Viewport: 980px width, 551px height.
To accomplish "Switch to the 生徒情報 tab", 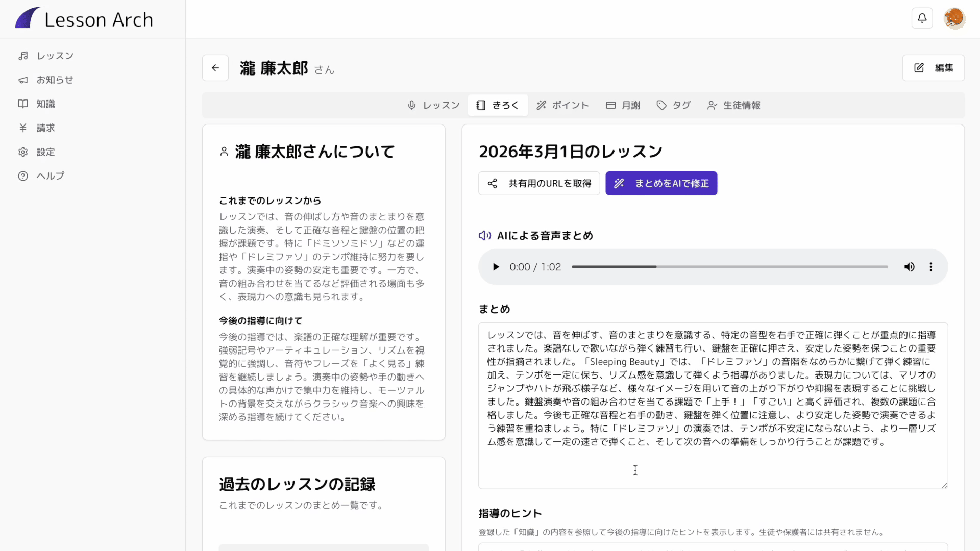I will [x=733, y=105].
